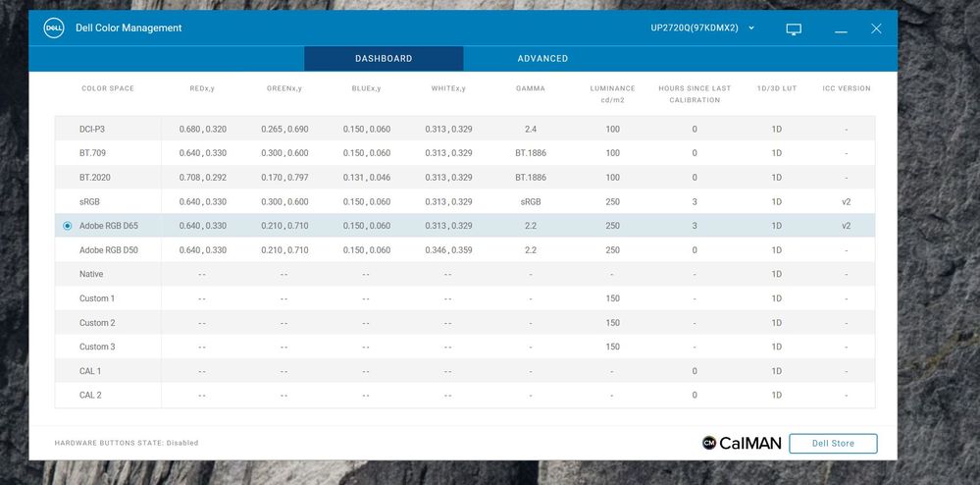Select the Adobe RGB D65 radio button
Screen dimensions: 980x485
pyautogui.click(x=68, y=226)
